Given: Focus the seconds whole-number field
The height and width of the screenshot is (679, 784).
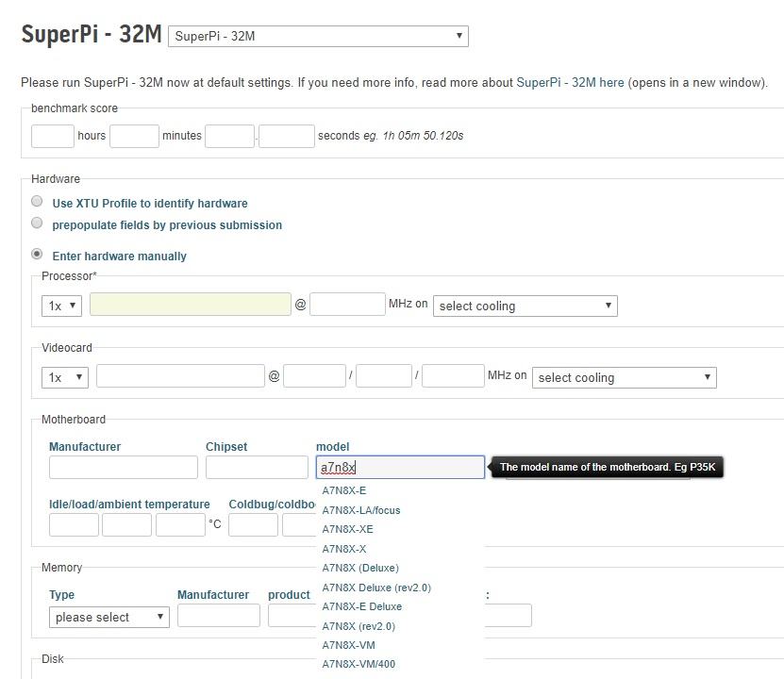Looking at the screenshot, I should click(x=229, y=136).
